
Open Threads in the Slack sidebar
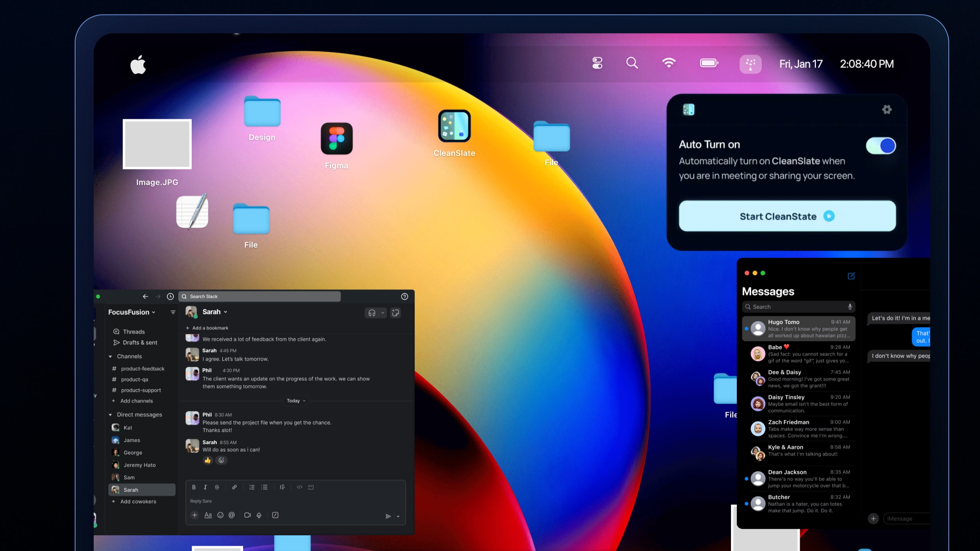coord(129,332)
